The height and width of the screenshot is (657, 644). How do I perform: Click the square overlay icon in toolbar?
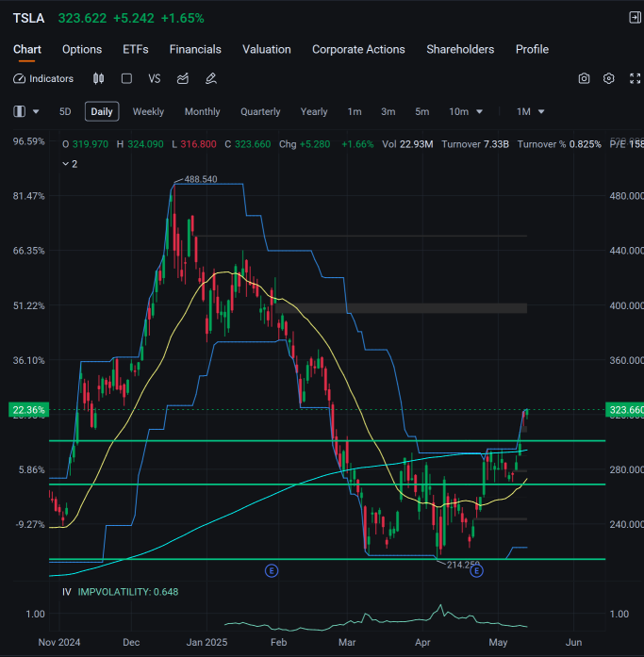click(x=126, y=79)
